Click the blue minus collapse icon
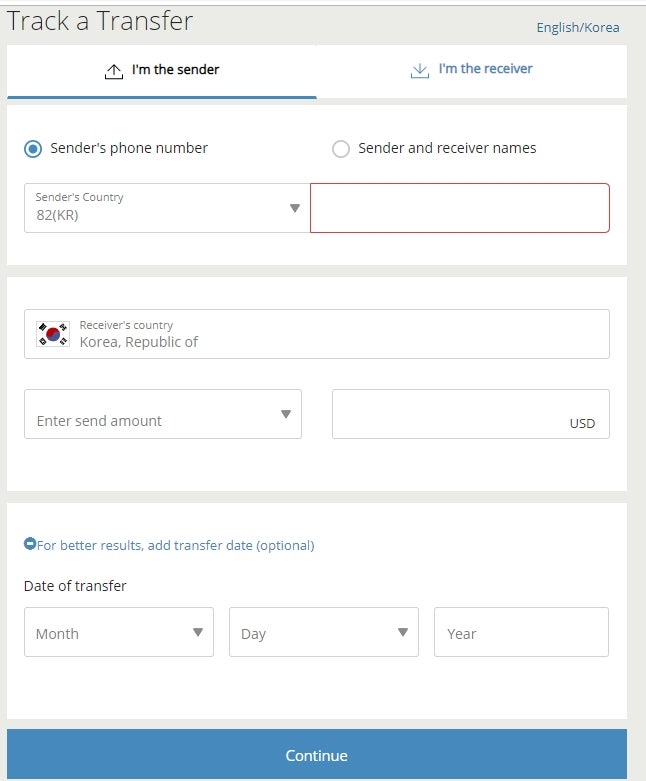 30,543
